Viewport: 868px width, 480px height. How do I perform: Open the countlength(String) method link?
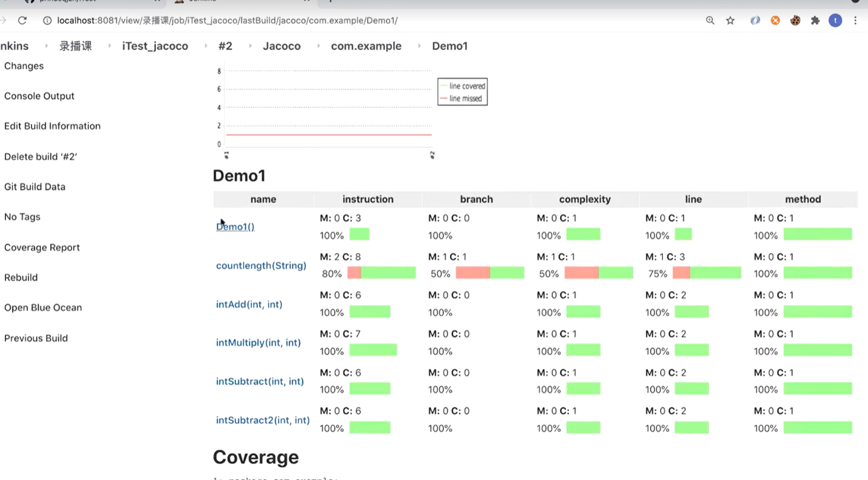(x=261, y=265)
